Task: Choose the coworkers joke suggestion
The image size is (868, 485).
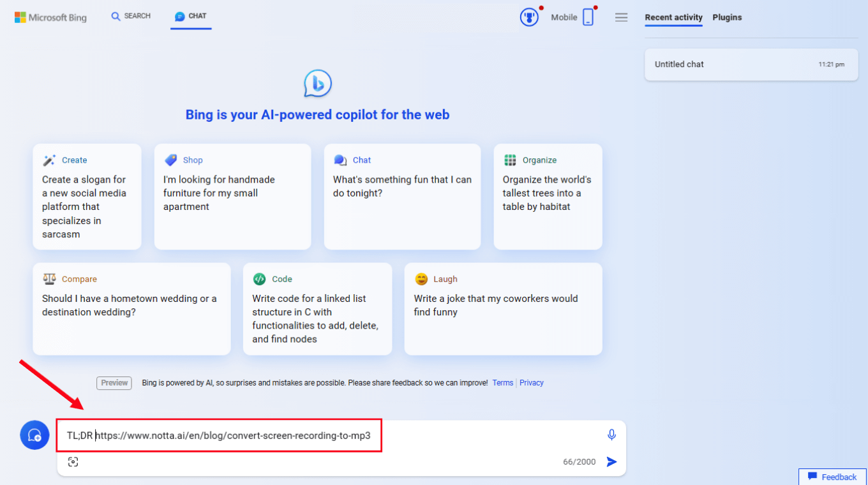Action: [x=503, y=309]
